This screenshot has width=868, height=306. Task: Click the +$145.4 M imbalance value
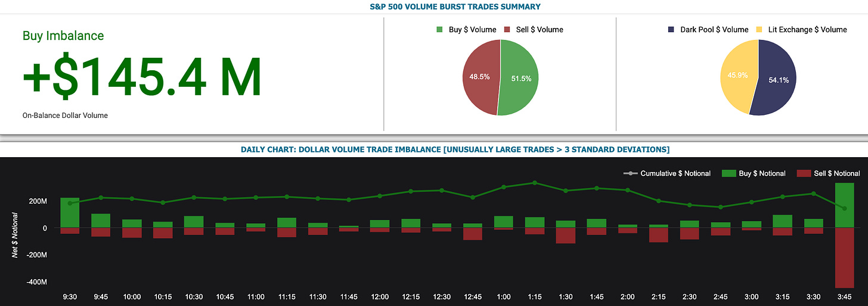(x=142, y=78)
